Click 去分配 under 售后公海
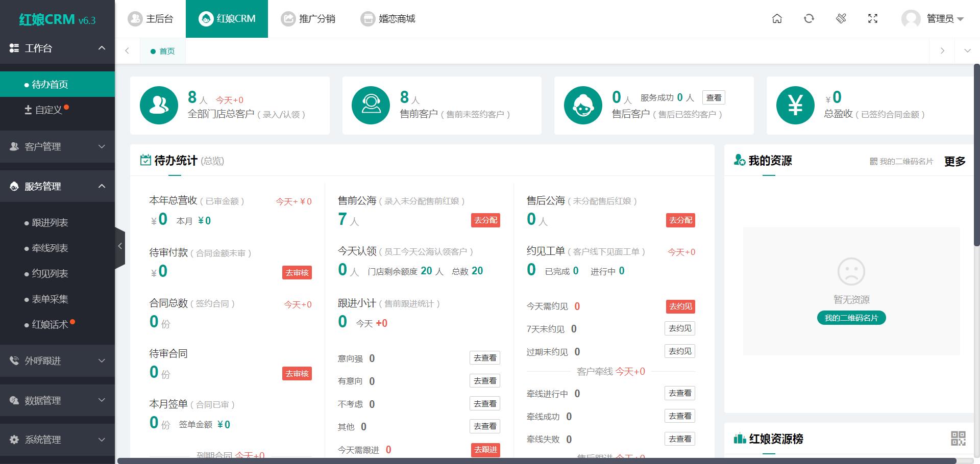 [680, 220]
